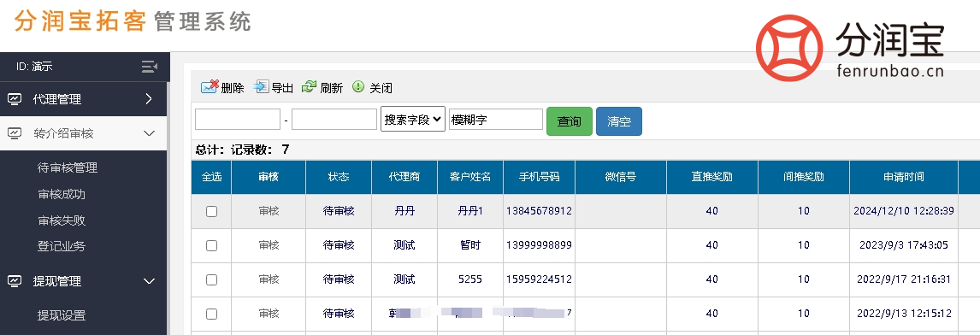
Task: Click the 直推奖励 column header
Action: (x=711, y=177)
